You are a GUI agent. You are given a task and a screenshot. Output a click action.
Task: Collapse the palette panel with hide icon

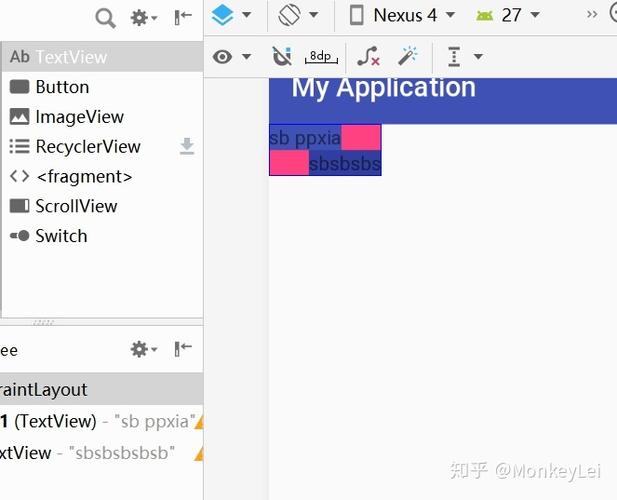tap(183, 17)
